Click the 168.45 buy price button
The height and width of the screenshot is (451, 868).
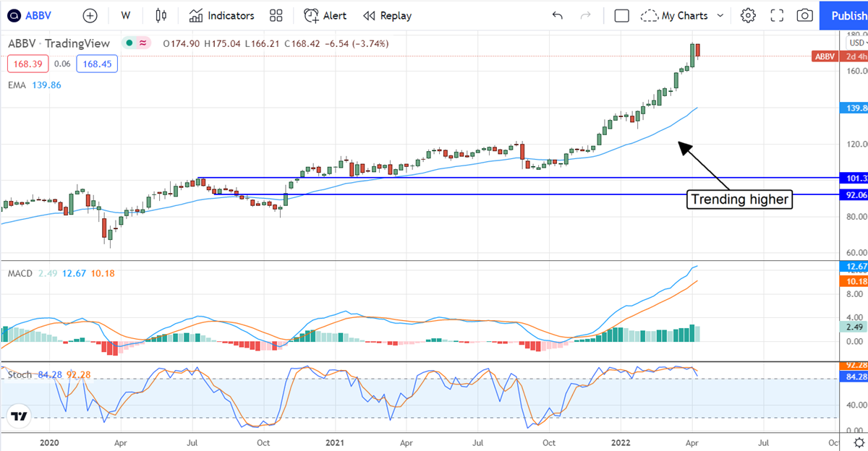[x=98, y=64]
